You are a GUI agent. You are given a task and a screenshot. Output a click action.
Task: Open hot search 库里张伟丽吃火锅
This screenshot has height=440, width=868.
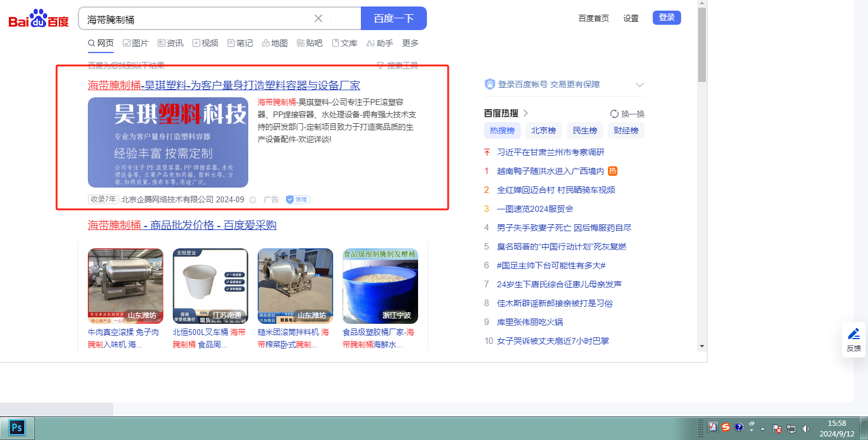[x=530, y=322]
